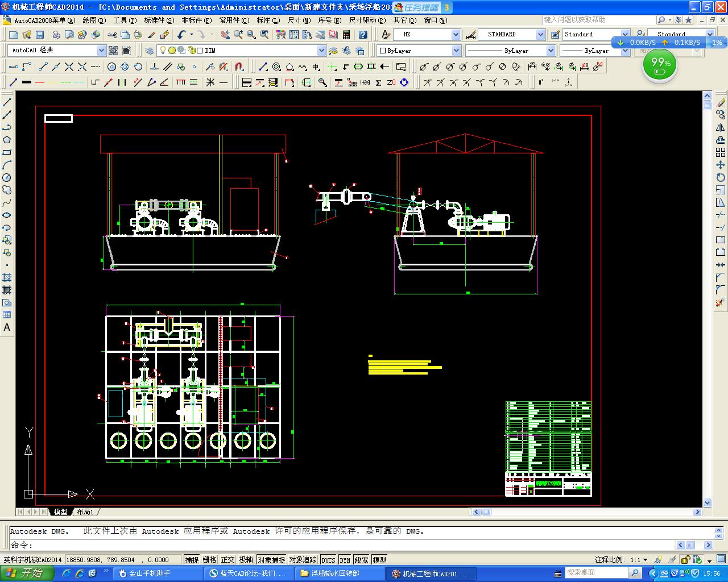The width and height of the screenshot is (728, 582).
Task: Select the Line tool in left toolbar
Action: click(7, 102)
